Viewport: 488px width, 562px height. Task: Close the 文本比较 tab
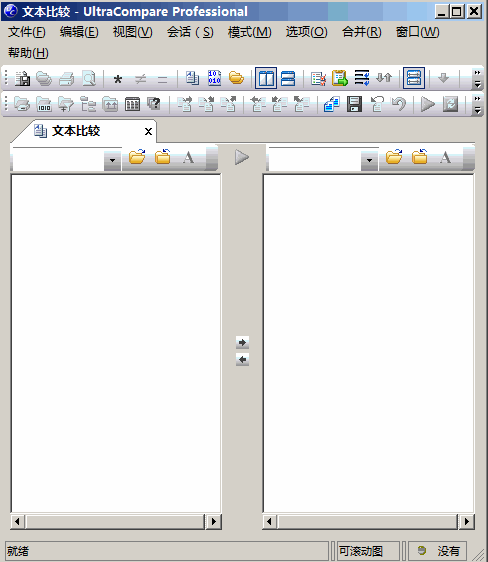pyautogui.click(x=148, y=132)
